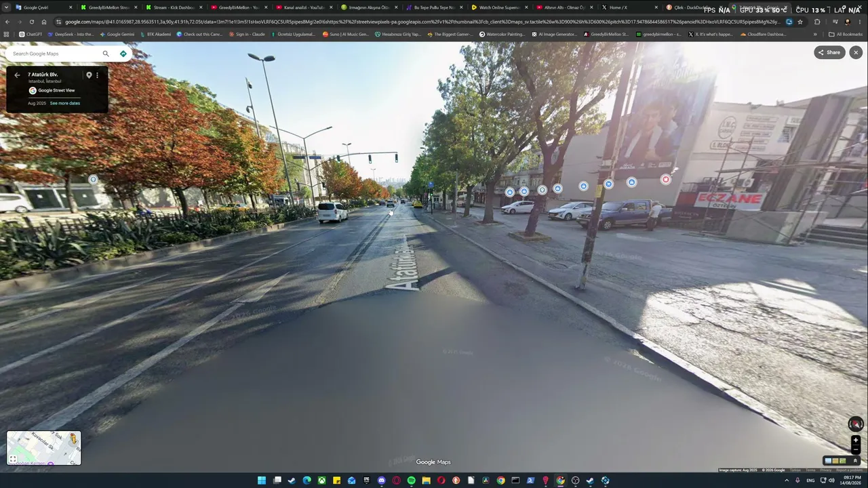The width and height of the screenshot is (868, 488).
Task: Expand the imagery strip with double chevron
Action: point(855,461)
